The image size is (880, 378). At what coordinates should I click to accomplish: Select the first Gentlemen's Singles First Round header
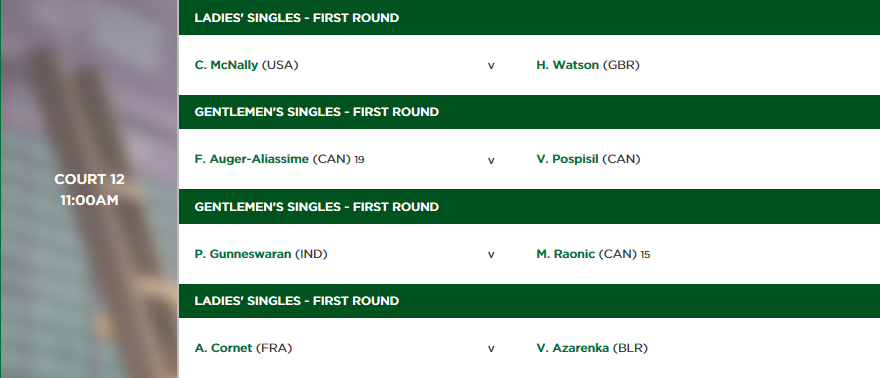529,112
